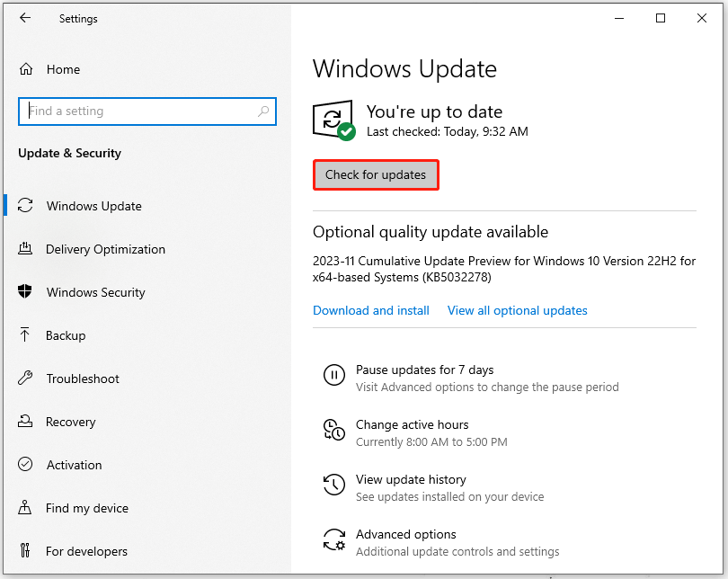Click Download and install link
Viewport: 728px width, 579px height.
(371, 310)
